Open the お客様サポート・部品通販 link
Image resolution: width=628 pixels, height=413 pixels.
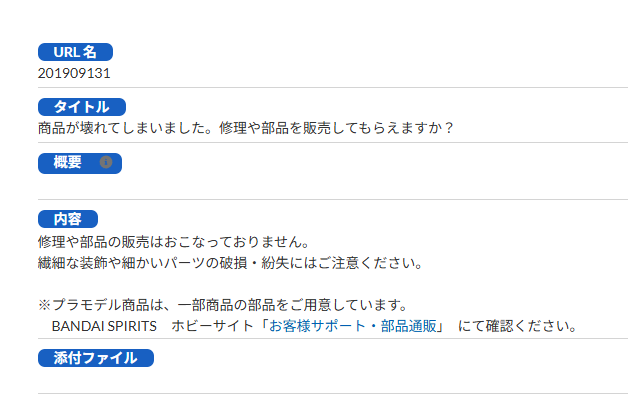353,326
